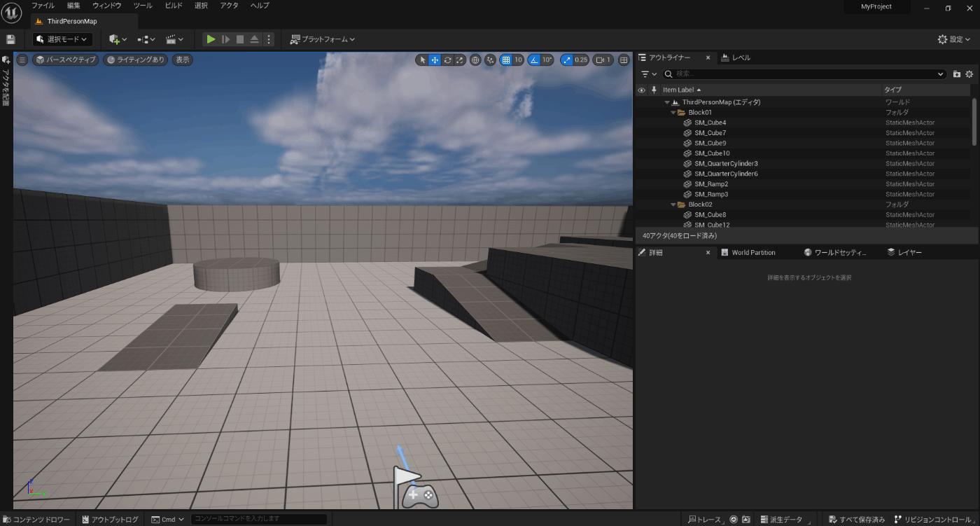Open the 設定 settings menu
The image size is (980, 526).
[x=955, y=39]
